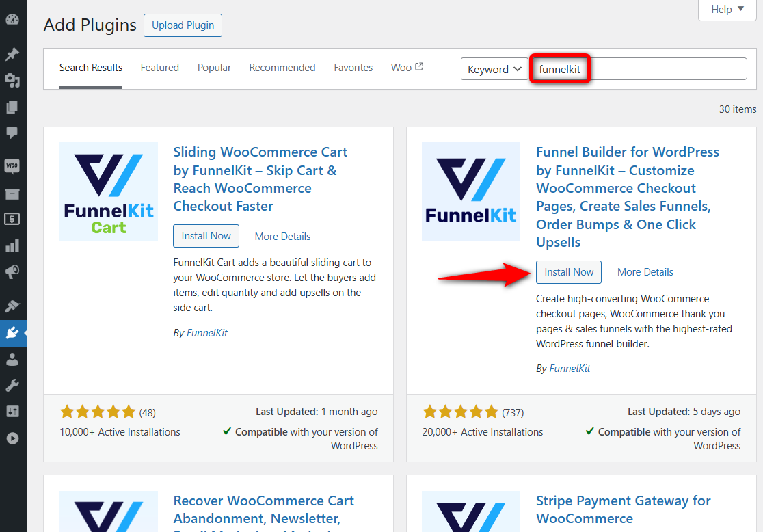This screenshot has height=532, width=763.
Task: Click external link icon beside Woo
Action: (419, 66)
